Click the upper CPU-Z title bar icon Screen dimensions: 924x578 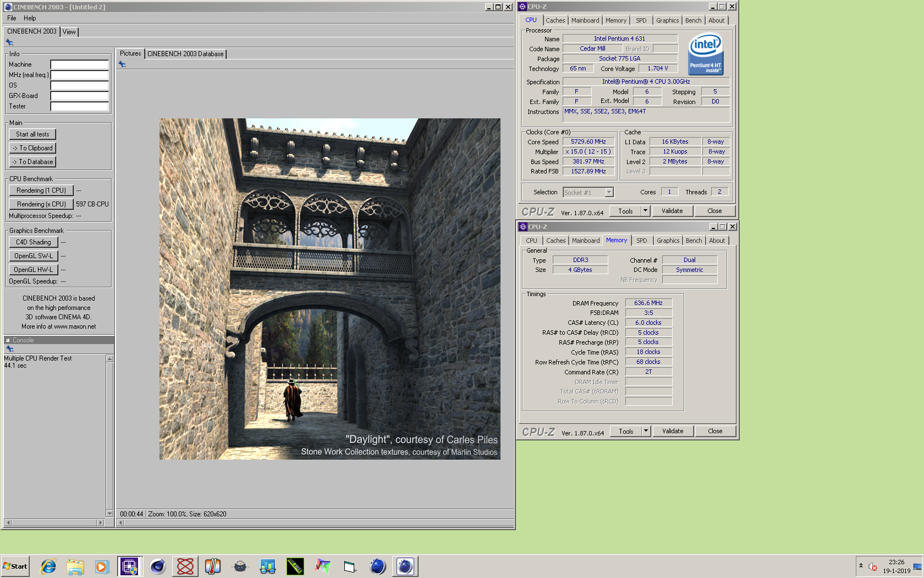tap(522, 7)
